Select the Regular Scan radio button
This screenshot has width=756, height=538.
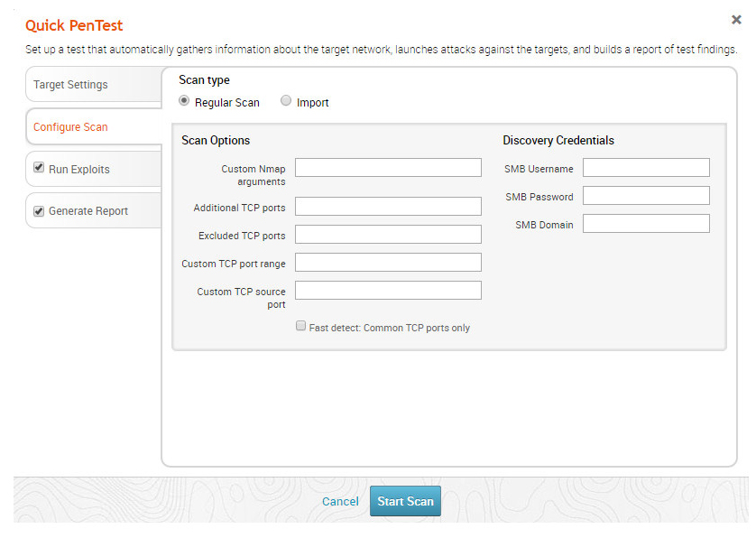185,102
